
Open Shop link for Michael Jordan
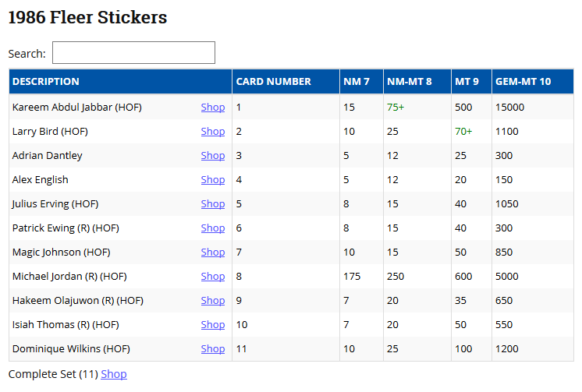(212, 277)
